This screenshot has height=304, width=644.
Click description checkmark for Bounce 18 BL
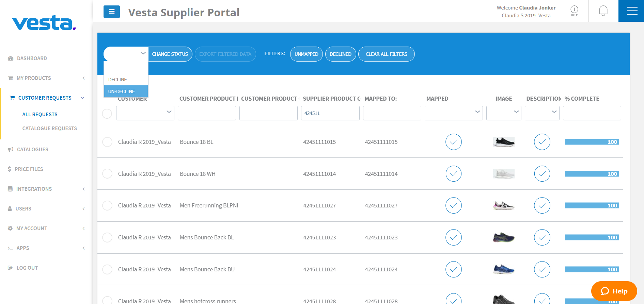click(x=542, y=142)
